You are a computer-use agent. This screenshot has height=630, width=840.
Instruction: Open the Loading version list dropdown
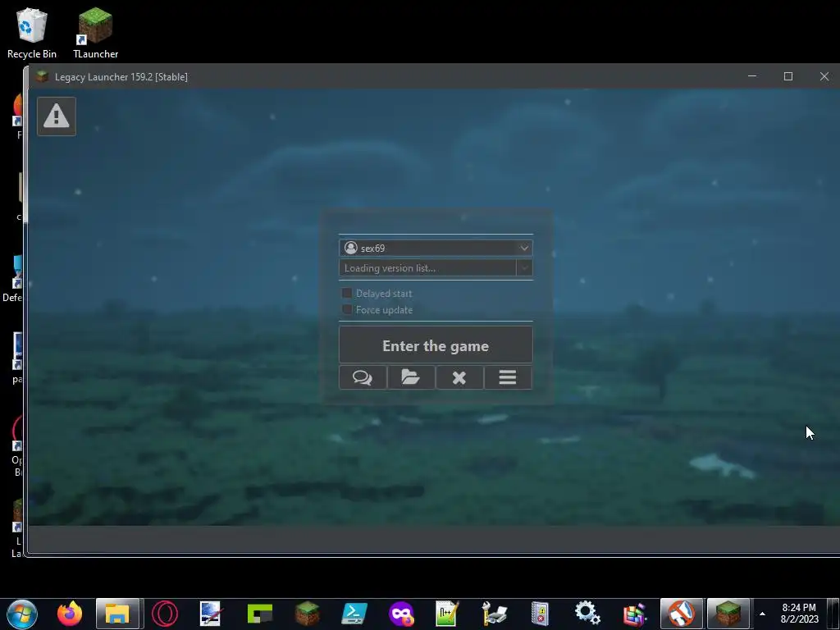click(x=436, y=268)
